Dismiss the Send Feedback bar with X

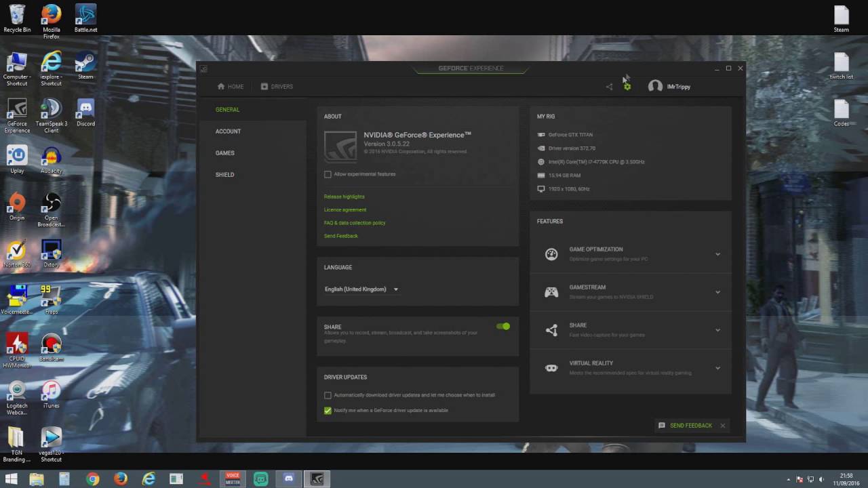(x=723, y=426)
